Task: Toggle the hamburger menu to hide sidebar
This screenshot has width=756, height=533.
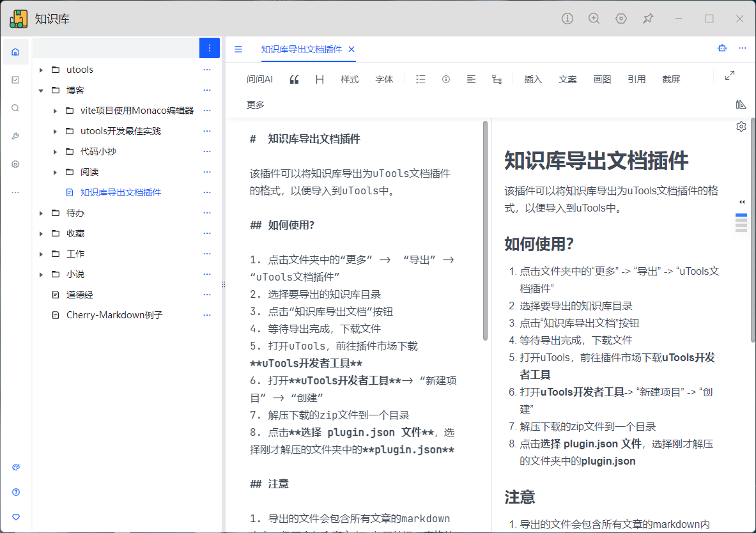Action: 238,49
